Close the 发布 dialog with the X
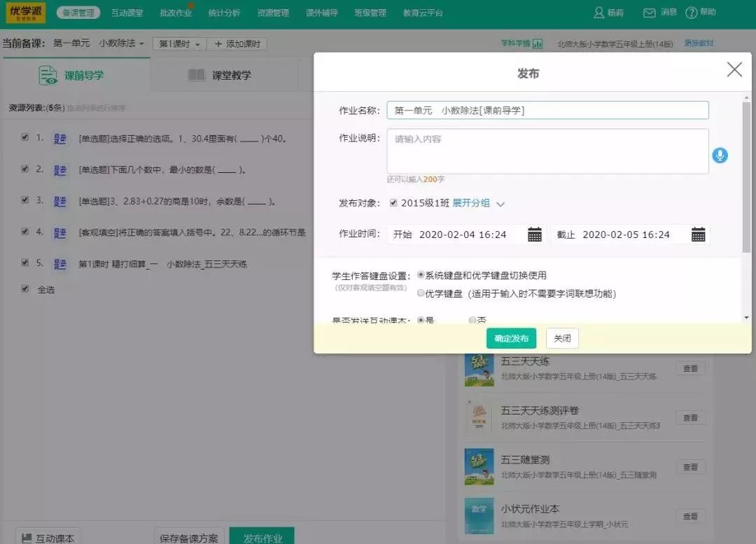Viewport: 756px width, 544px height. click(734, 69)
